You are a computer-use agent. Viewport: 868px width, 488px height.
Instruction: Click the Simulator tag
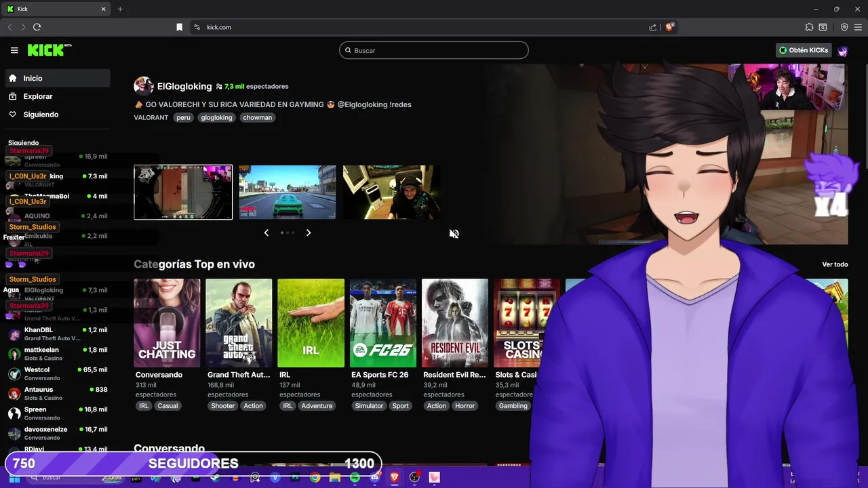click(369, 406)
